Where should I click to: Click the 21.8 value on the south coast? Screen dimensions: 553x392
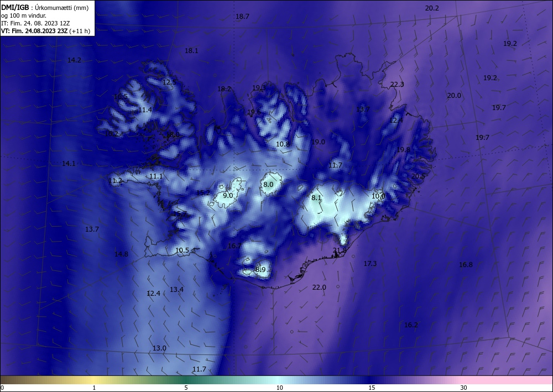tap(340, 250)
